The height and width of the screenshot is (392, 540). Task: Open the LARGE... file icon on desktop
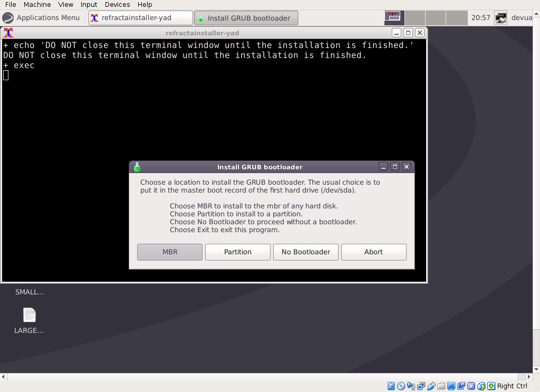pos(30,315)
